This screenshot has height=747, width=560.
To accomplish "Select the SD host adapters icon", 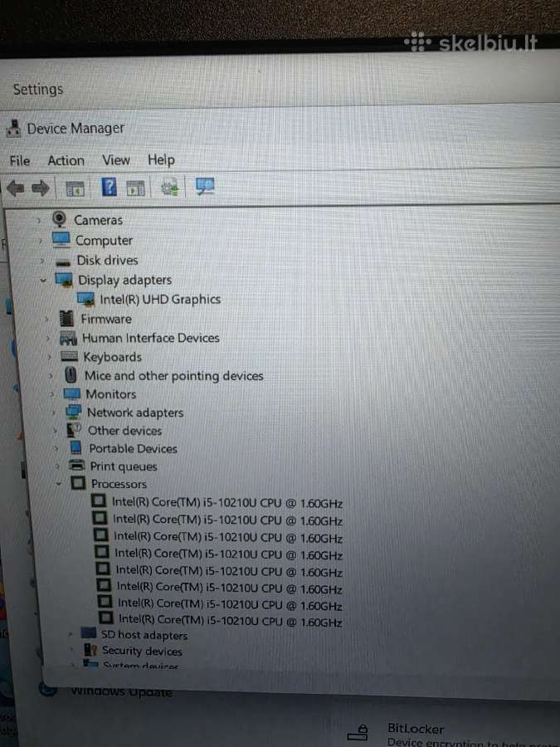I will [89, 633].
